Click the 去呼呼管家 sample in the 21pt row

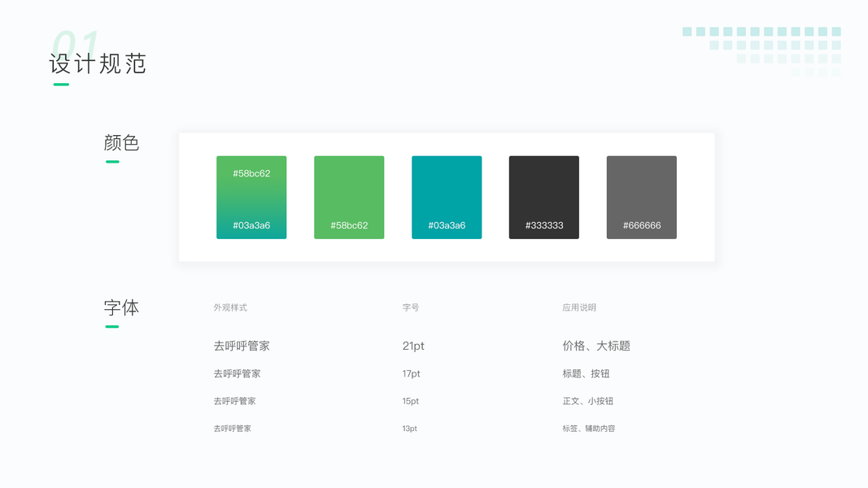coord(242,346)
